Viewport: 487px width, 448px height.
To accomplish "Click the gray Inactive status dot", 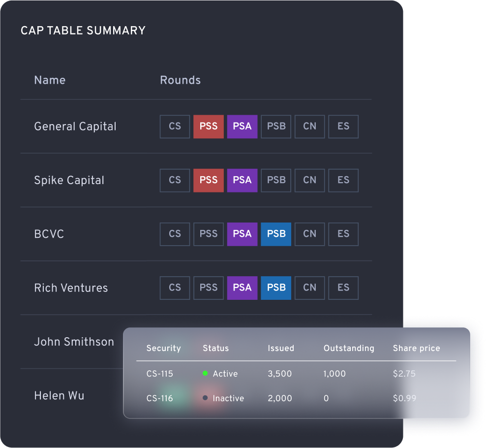I will click(205, 398).
